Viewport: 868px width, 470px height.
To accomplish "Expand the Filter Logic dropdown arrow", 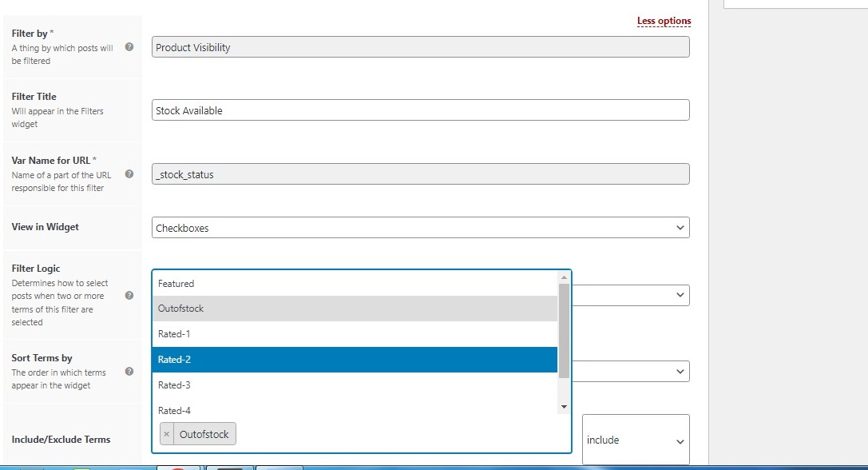I will click(680, 295).
